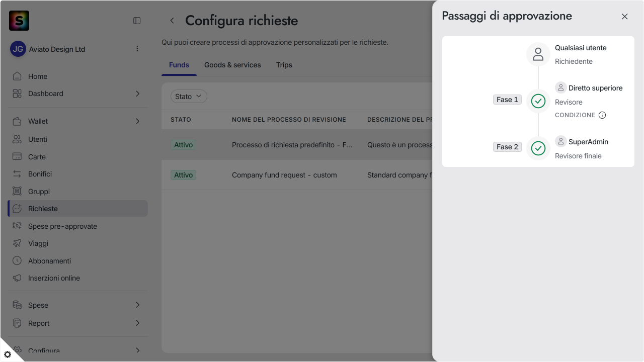Screen dimensions: 644x362
Task: Open the JG account avatar
Action: (18, 49)
